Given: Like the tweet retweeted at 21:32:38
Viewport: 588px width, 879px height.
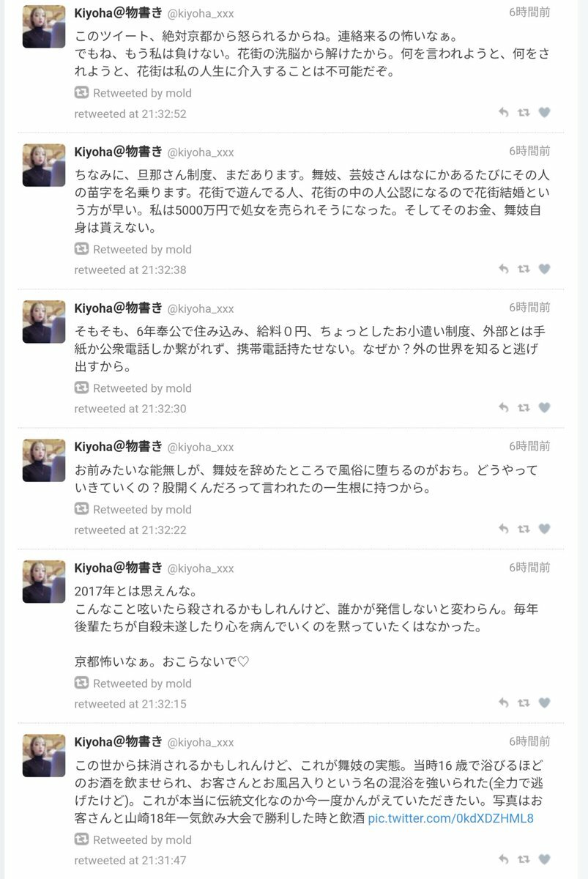Looking at the screenshot, I should click(x=544, y=269).
